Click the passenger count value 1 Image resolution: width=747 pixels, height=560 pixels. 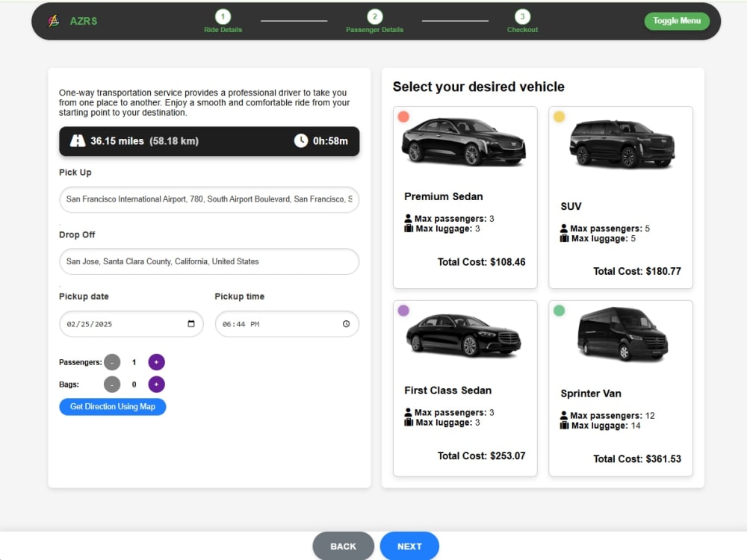point(134,362)
